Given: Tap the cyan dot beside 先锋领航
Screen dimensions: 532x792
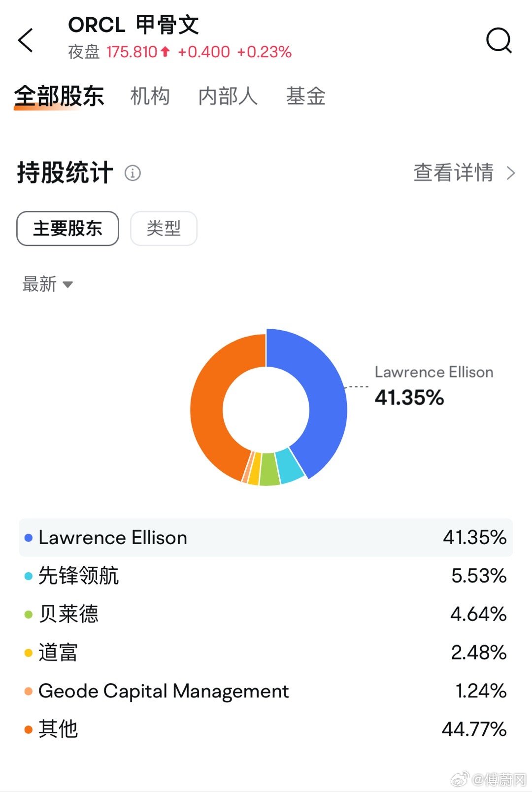Looking at the screenshot, I should pos(29,576).
